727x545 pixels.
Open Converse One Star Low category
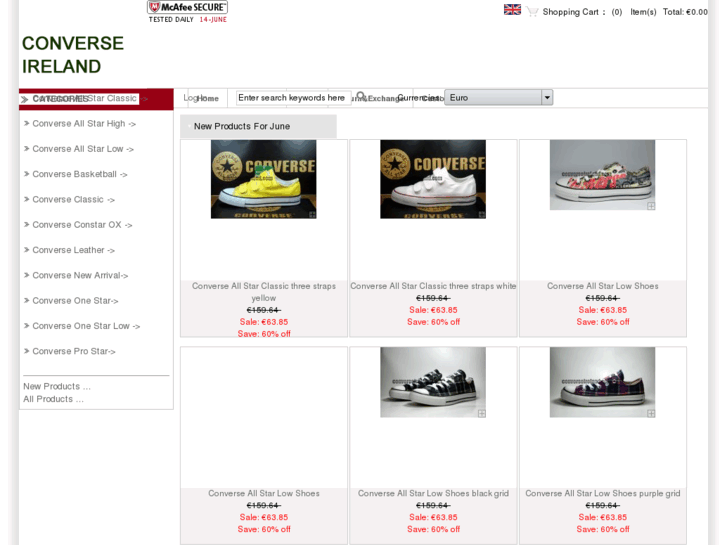pyautogui.click(x=86, y=326)
